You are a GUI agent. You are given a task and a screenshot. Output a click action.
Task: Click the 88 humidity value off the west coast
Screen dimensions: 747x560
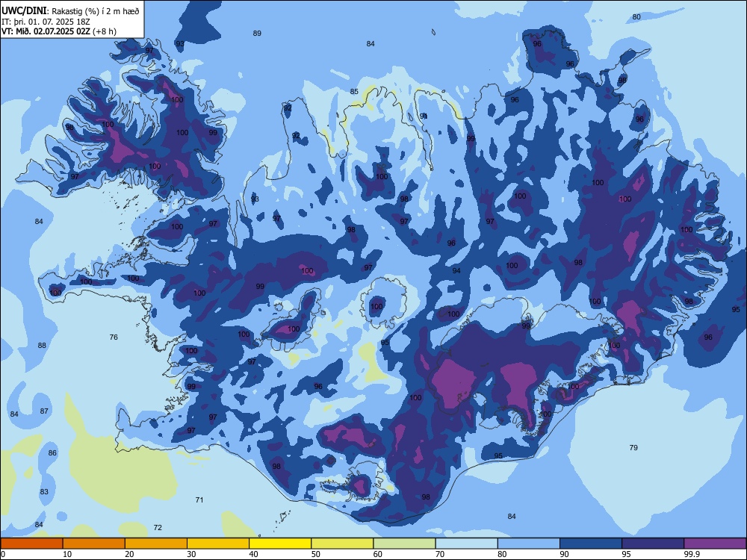pos(42,345)
